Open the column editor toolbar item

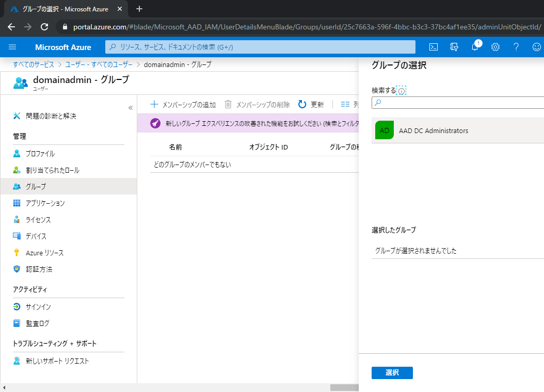(349, 104)
